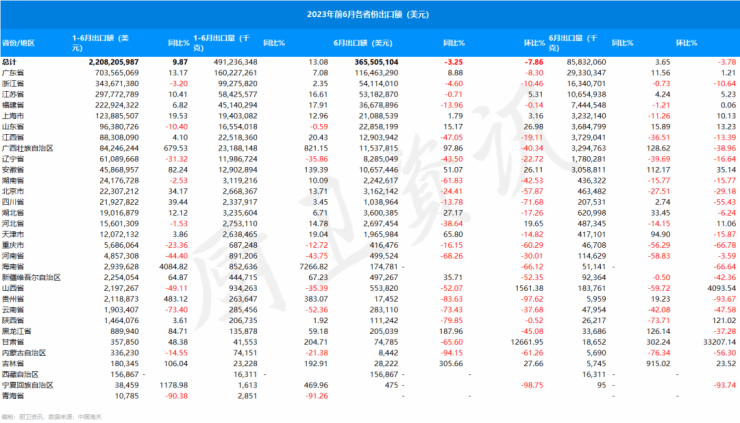Select the 广东省 row label
Viewport: 740px width, 423px height.
click(13, 73)
